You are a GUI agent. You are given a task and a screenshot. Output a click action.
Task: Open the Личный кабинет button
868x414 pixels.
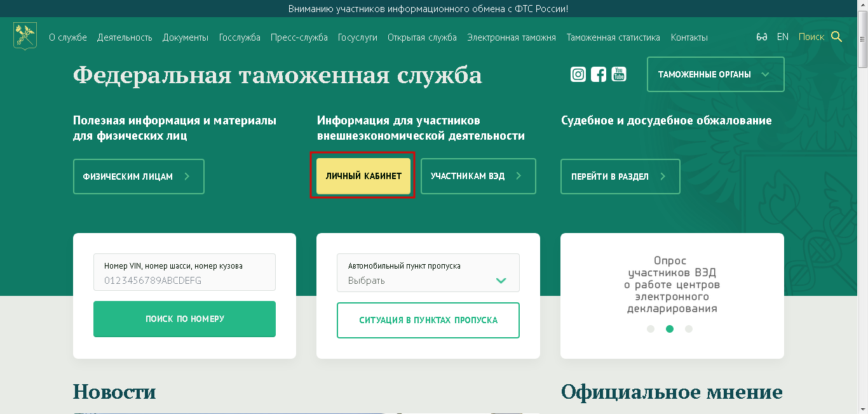pyautogui.click(x=363, y=176)
